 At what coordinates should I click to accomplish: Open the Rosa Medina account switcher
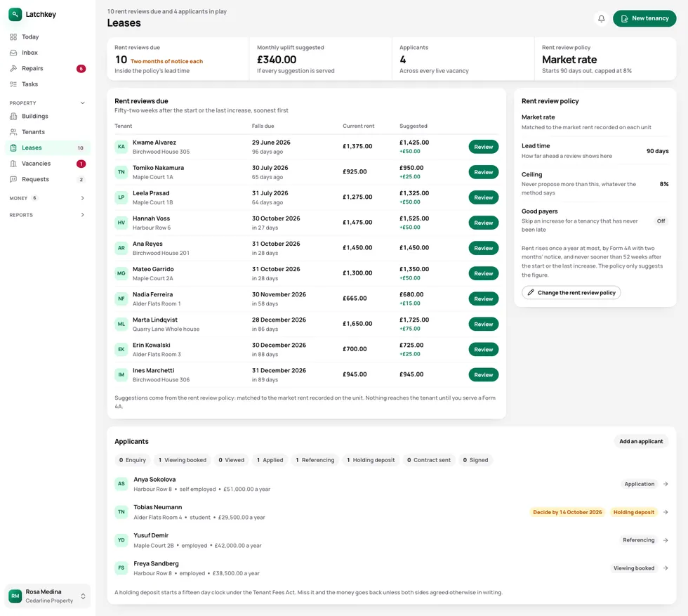[x=48, y=596]
